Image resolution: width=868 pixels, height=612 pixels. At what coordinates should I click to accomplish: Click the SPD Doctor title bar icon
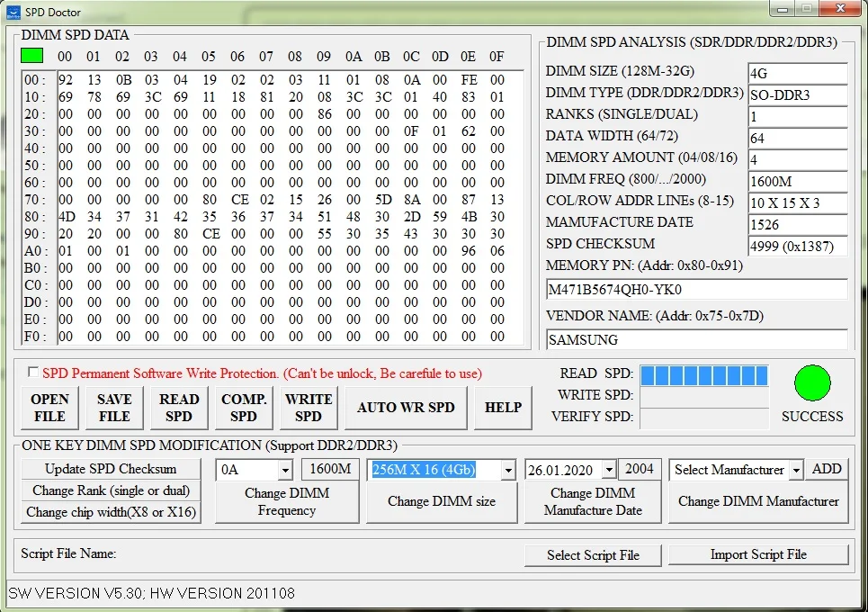[13, 13]
